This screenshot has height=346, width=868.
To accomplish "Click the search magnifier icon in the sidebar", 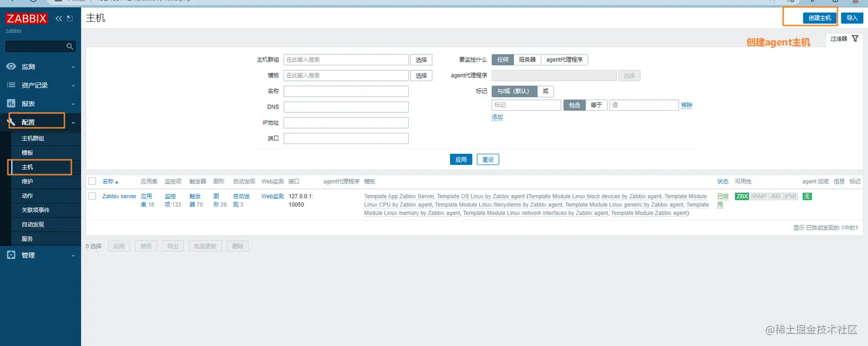I will coord(69,46).
